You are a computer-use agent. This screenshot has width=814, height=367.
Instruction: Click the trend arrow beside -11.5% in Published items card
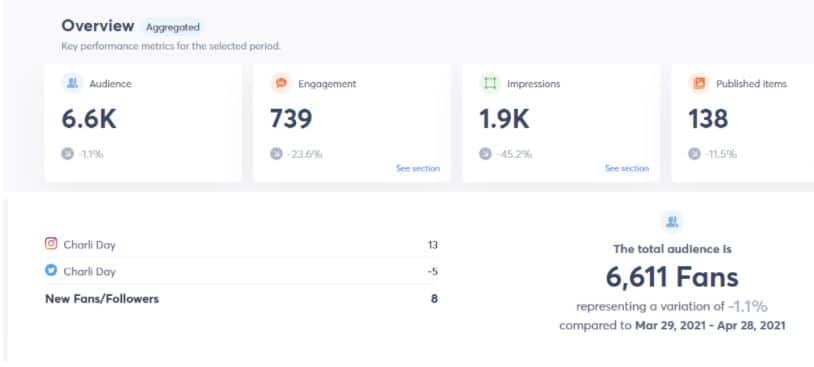point(695,154)
